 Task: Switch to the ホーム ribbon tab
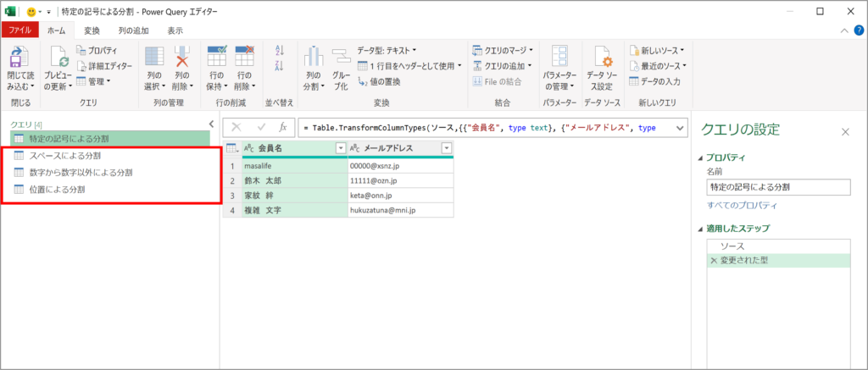click(57, 30)
